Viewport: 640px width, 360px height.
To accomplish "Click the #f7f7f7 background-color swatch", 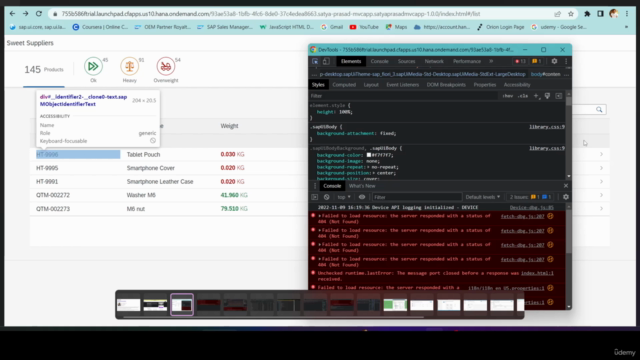I will pos(369,155).
